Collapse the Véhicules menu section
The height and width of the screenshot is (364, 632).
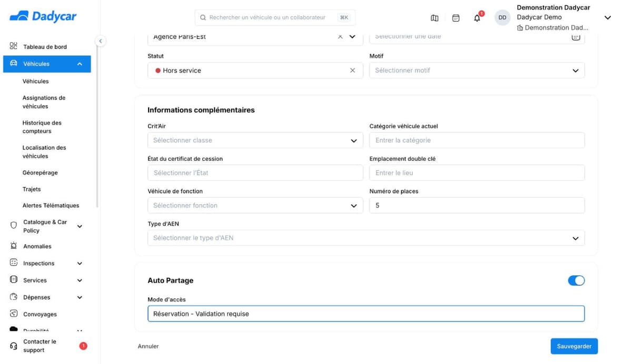pos(80,64)
